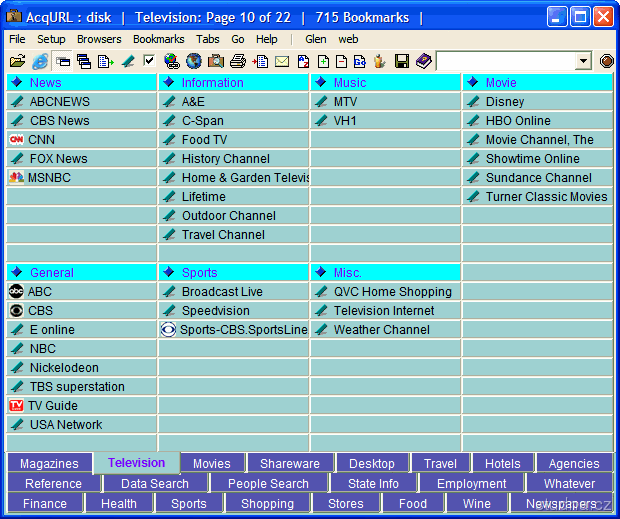Click the Internet Explorer toolbar icon
The height and width of the screenshot is (519, 620).
coord(39,61)
